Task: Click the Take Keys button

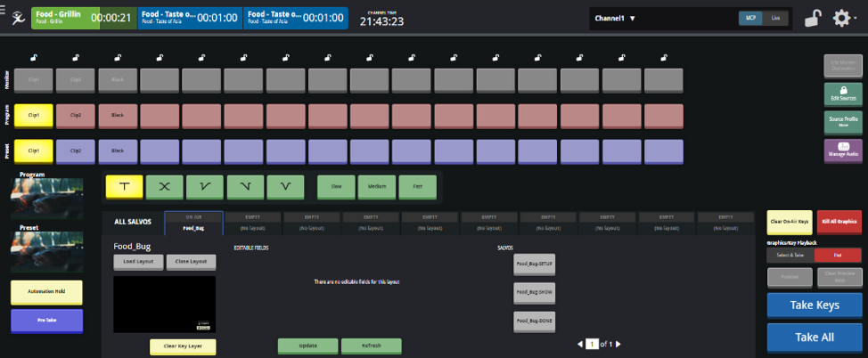Action: [815, 305]
